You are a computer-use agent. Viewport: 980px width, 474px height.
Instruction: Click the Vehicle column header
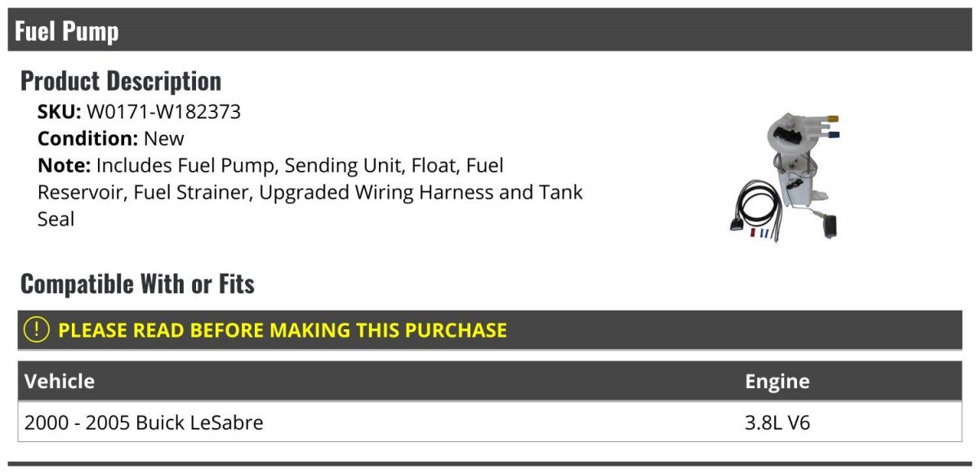(60, 382)
